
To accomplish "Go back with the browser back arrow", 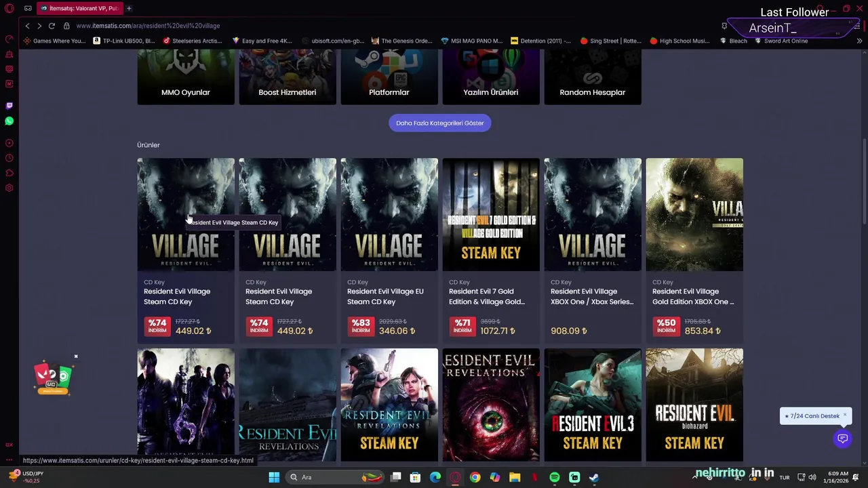I will 27,26.
